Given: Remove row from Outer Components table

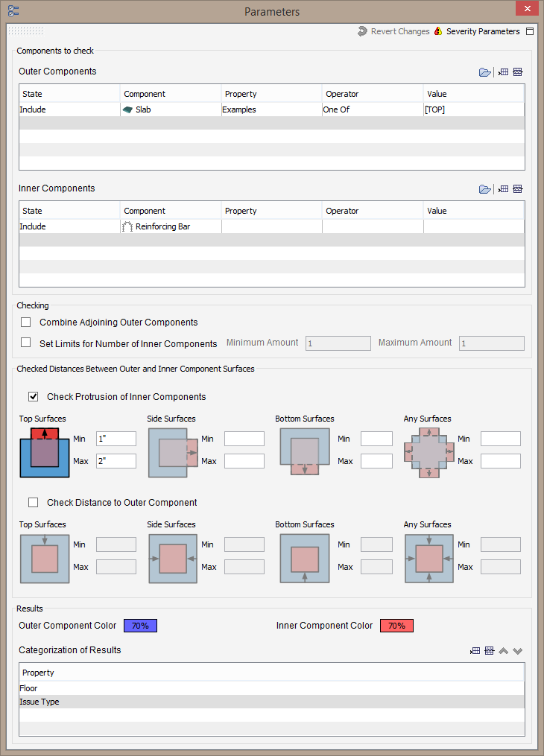Looking at the screenshot, I should pyautogui.click(x=518, y=72).
